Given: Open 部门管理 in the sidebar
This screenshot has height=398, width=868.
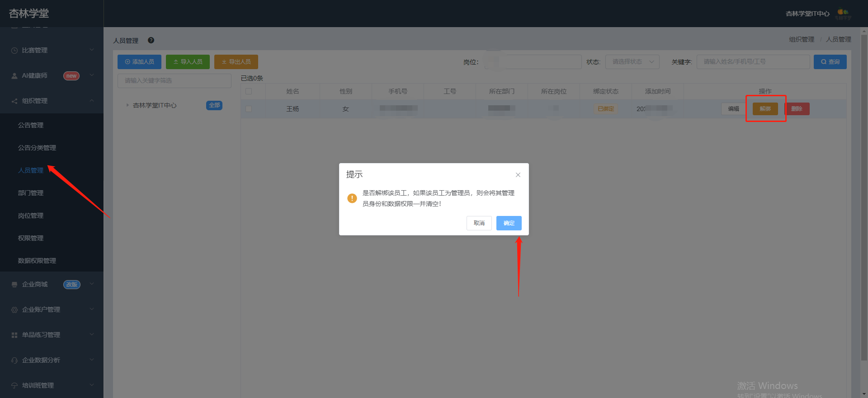Looking at the screenshot, I should [31, 193].
